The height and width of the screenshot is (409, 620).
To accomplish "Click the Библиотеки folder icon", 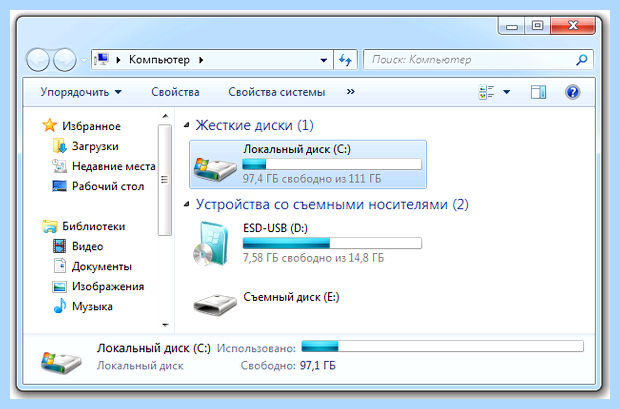I will (x=50, y=227).
